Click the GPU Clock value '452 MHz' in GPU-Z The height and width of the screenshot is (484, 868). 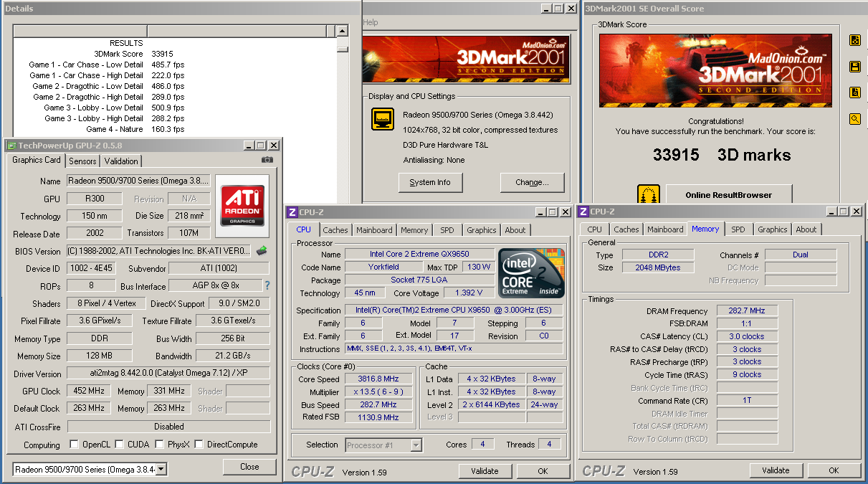[89, 392]
